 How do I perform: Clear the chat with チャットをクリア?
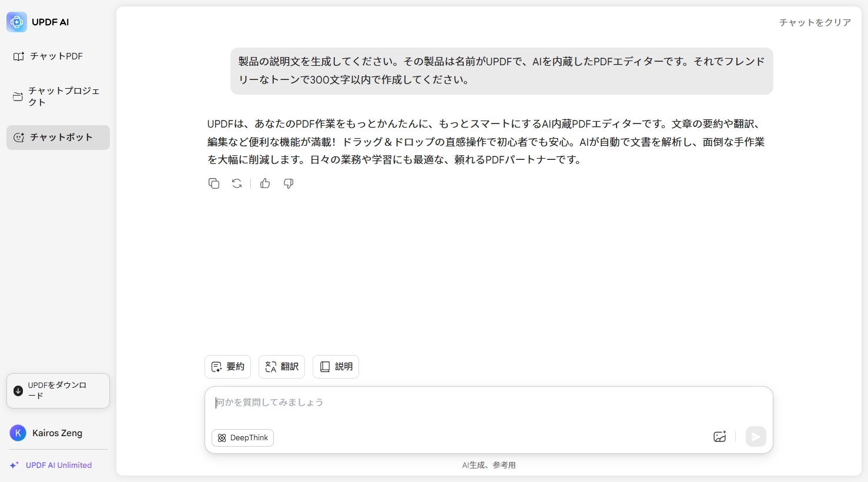pos(815,22)
